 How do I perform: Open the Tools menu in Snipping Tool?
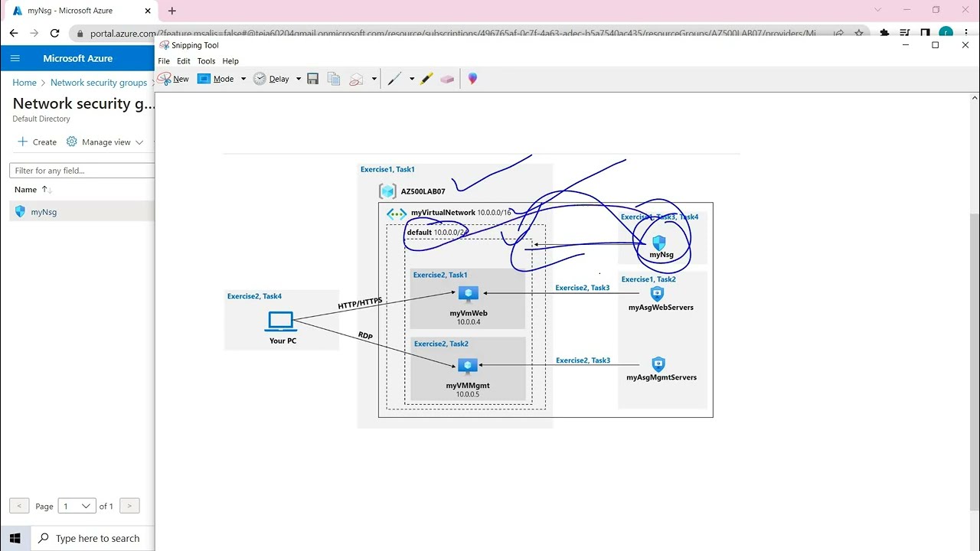pyautogui.click(x=206, y=61)
